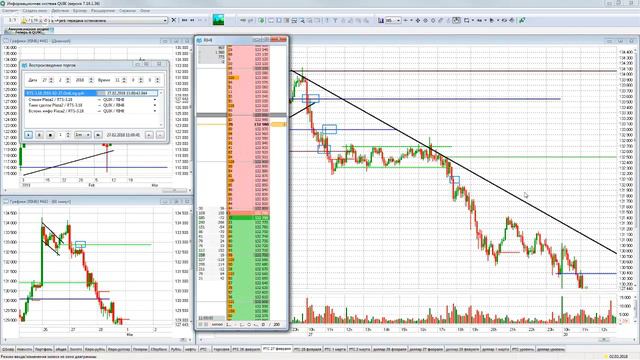The width and height of the screenshot is (640, 360).
Task: Open dropdown arrow on 'Вспом инфо Plaza2' row
Action: click(155, 111)
